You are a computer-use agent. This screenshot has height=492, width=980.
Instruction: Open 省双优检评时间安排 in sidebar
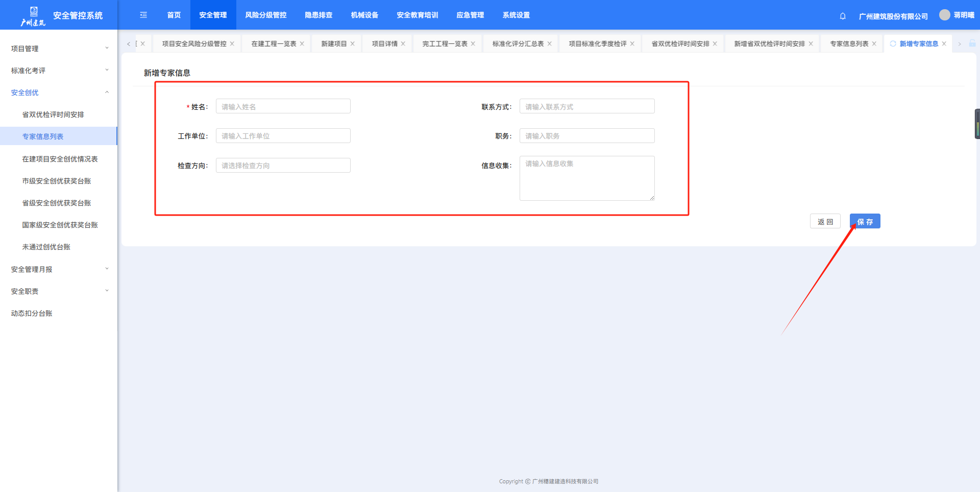(x=53, y=115)
